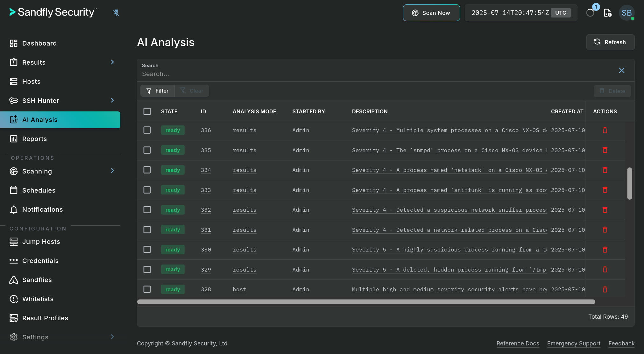Open analysis ID 330 link
This screenshot has width=644, height=354.
click(x=206, y=250)
